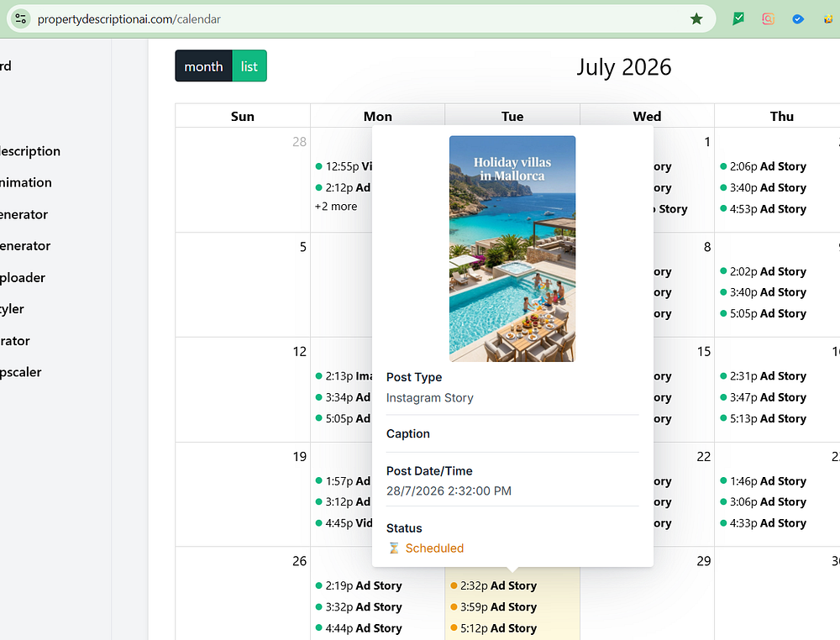Open the sidebar item ending 'yler'
The image size is (840, 640).
click(12, 309)
